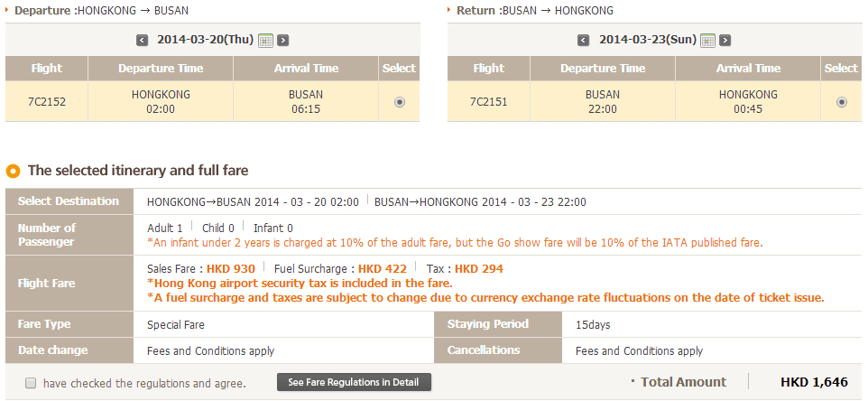The image size is (868, 401).
Task: Go to previous day for departure date
Action: coord(142,40)
